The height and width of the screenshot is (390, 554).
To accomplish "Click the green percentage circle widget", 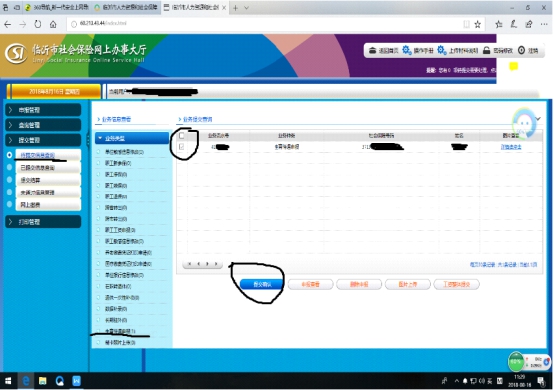I will tap(515, 361).
